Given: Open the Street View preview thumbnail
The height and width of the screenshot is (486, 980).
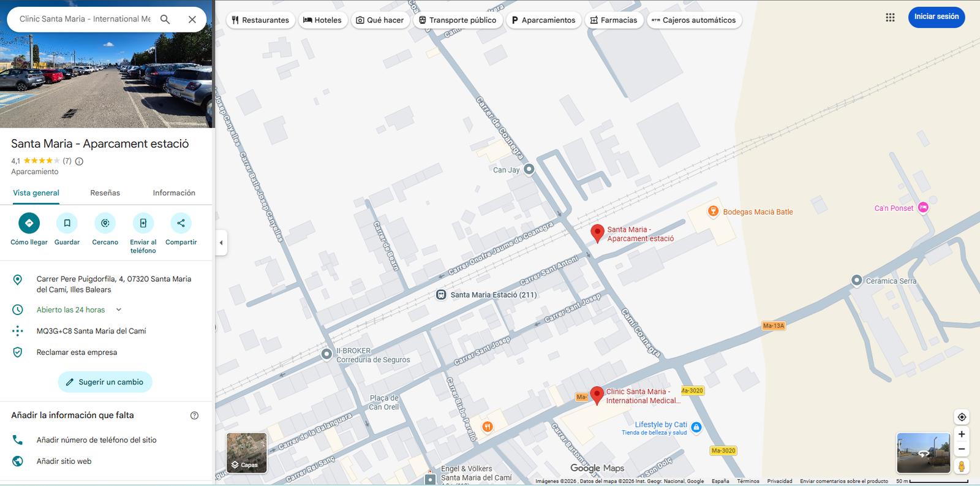Looking at the screenshot, I should (923, 452).
